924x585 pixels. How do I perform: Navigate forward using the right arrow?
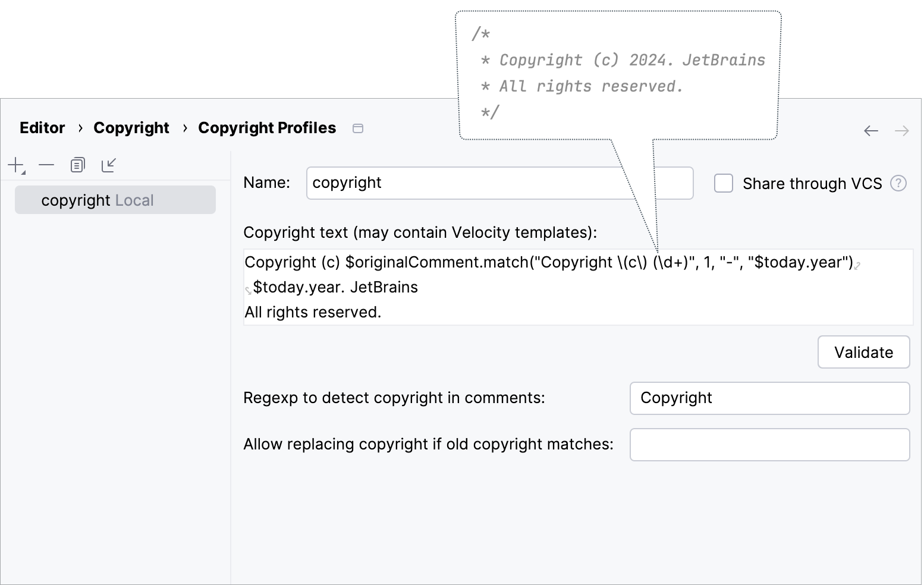coord(902,130)
